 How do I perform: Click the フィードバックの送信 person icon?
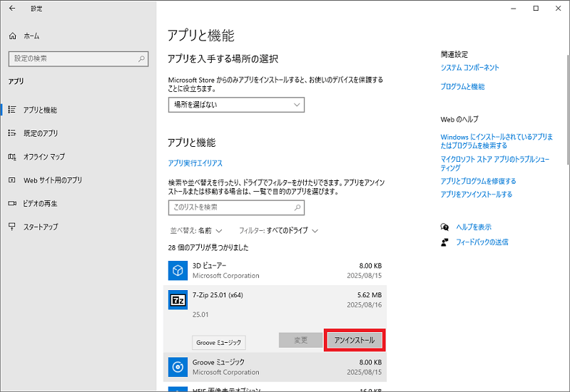coord(445,242)
